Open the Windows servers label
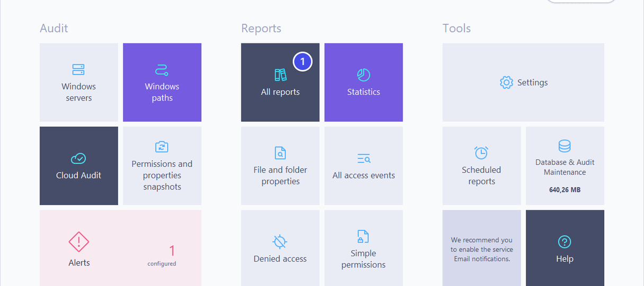Image resolution: width=644 pixels, height=286 pixels. [x=78, y=92]
